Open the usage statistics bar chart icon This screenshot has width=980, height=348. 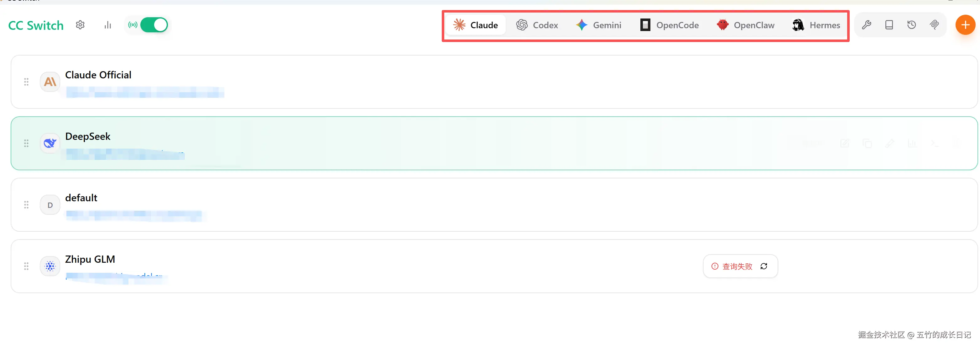click(x=108, y=25)
